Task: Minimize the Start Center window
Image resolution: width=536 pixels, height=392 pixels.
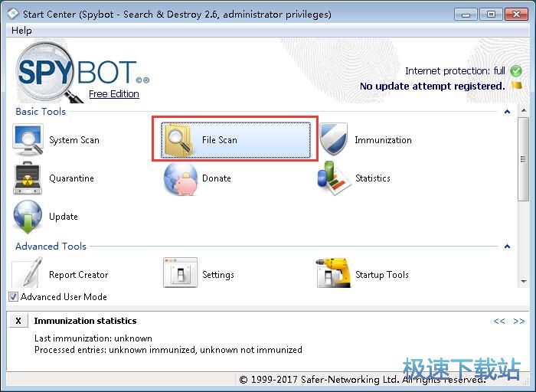Action: (x=466, y=15)
